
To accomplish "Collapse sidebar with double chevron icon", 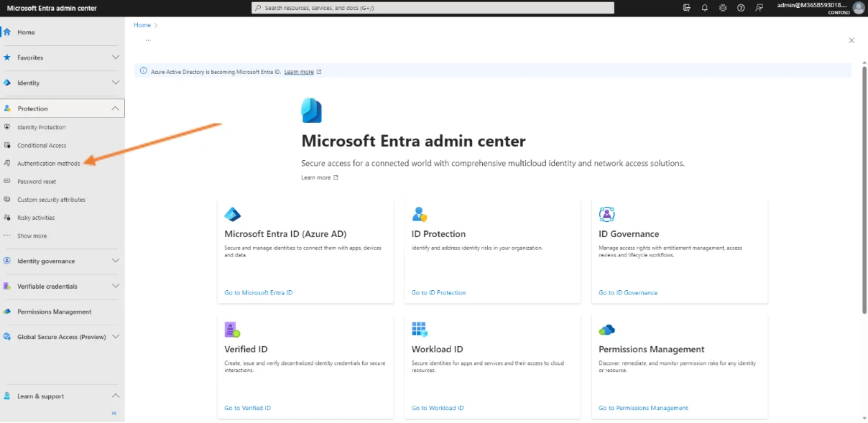I will (x=114, y=413).
